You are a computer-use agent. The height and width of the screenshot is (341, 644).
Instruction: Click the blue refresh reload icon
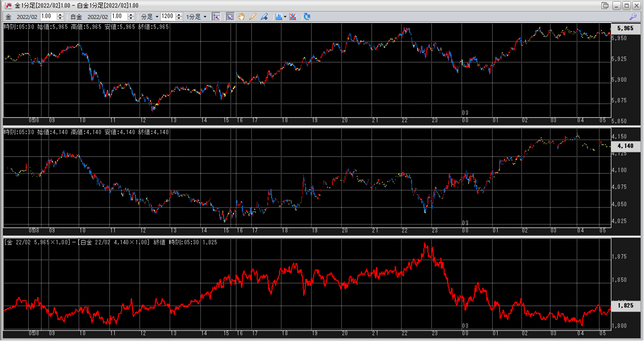point(307,16)
